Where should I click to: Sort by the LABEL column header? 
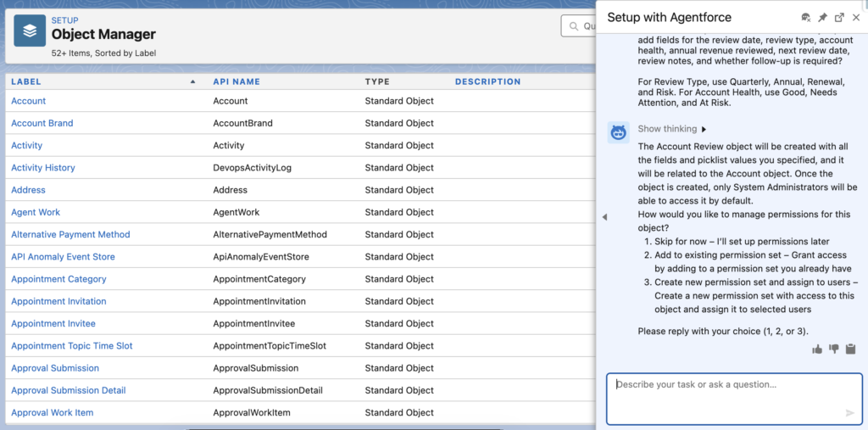(26, 81)
